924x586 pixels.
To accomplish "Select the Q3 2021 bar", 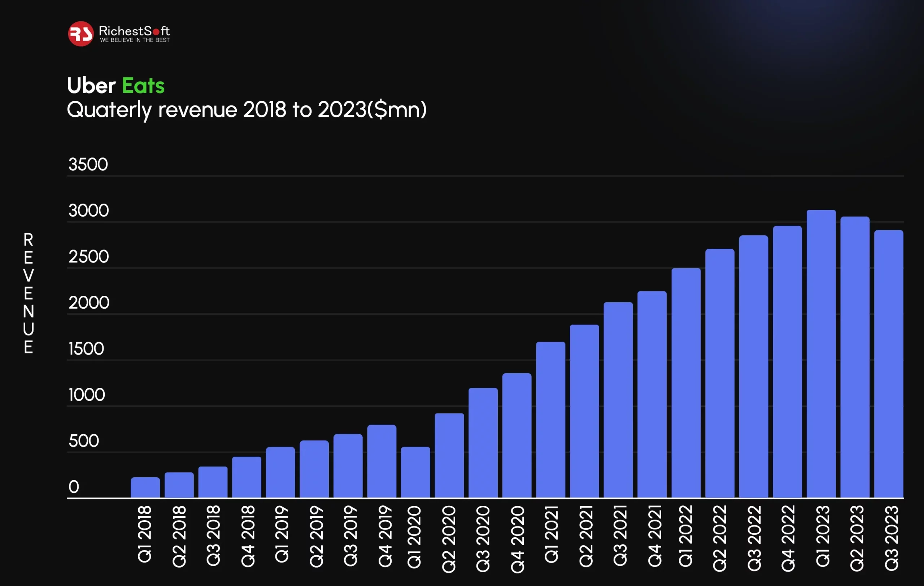I will 618,400.
